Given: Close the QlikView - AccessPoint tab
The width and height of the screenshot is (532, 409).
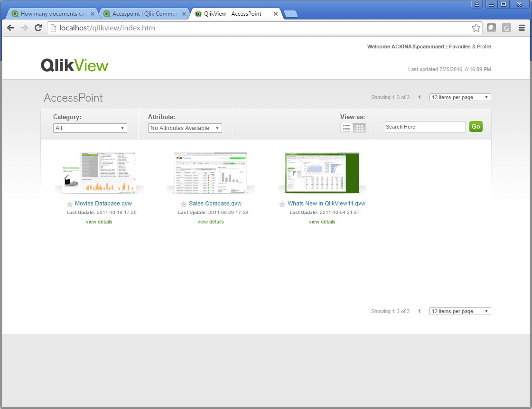Looking at the screenshot, I should pos(276,14).
